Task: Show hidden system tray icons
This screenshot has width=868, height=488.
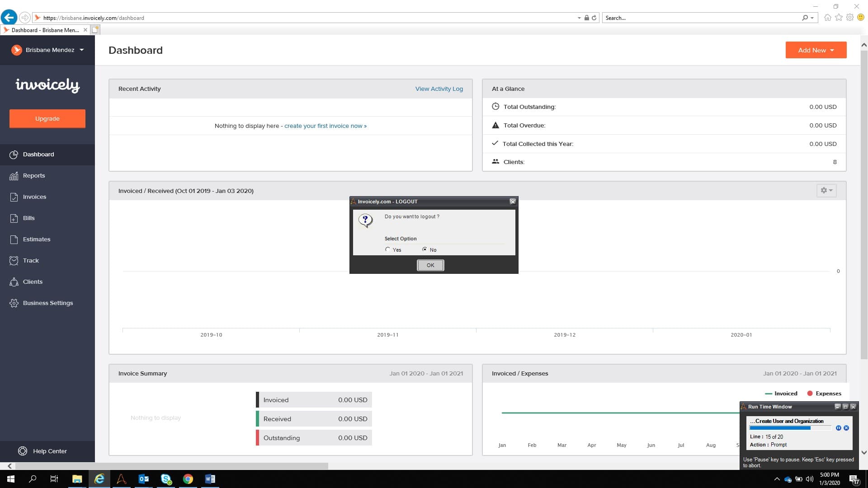Action: pyautogui.click(x=777, y=479)
